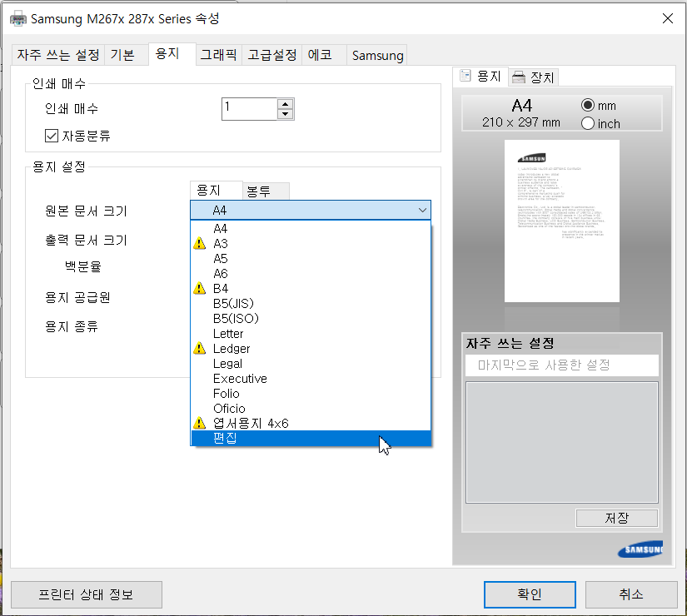Choose A3 from the size list
Image resolution: width=687 pixels, height=616 pixels.
(311, 243)
